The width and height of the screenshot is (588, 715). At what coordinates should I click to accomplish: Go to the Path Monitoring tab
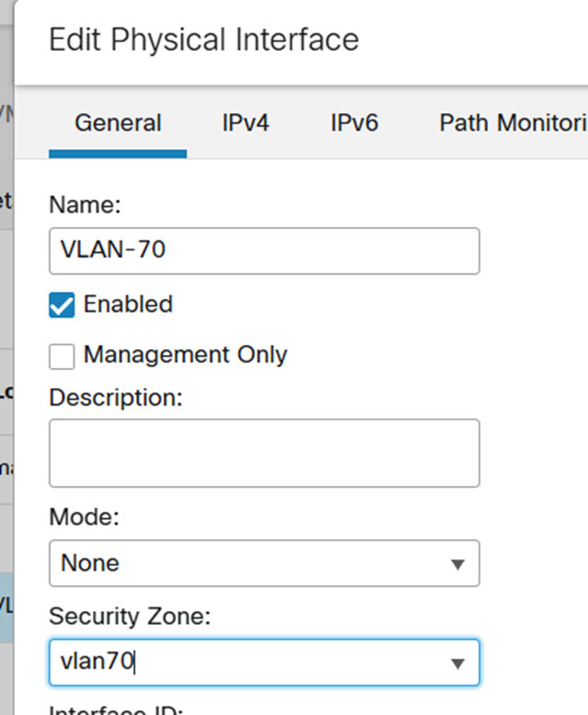click(x=512, y=123)
